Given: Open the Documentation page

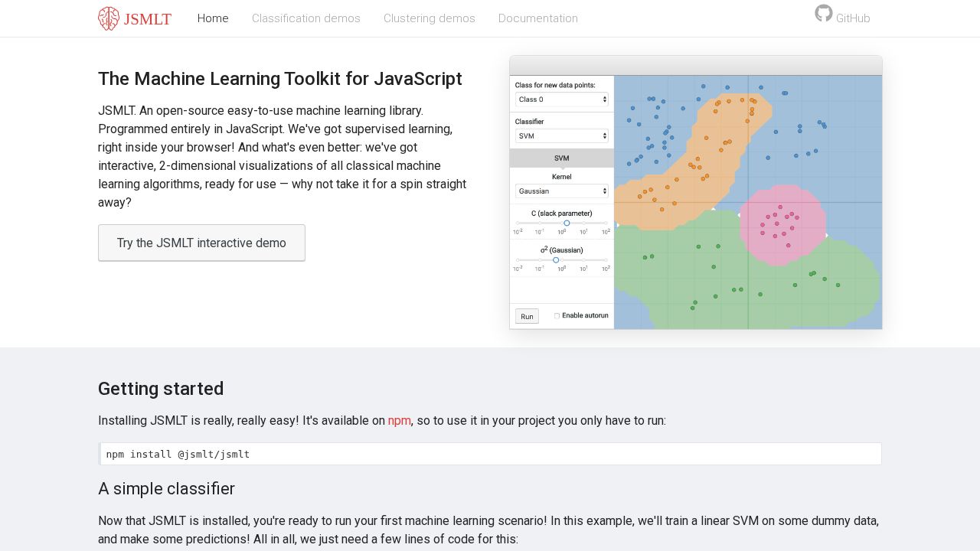Looking at the screenshot, I should click(538, 18).
